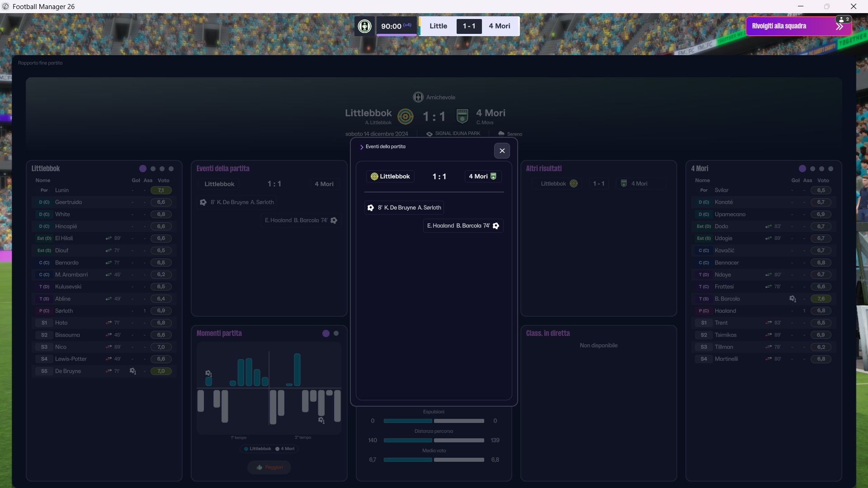The height and width of the screenshot is (488, 868).
Task: Click Bissouma's substitution-in arrows icon
Action: 108,335
